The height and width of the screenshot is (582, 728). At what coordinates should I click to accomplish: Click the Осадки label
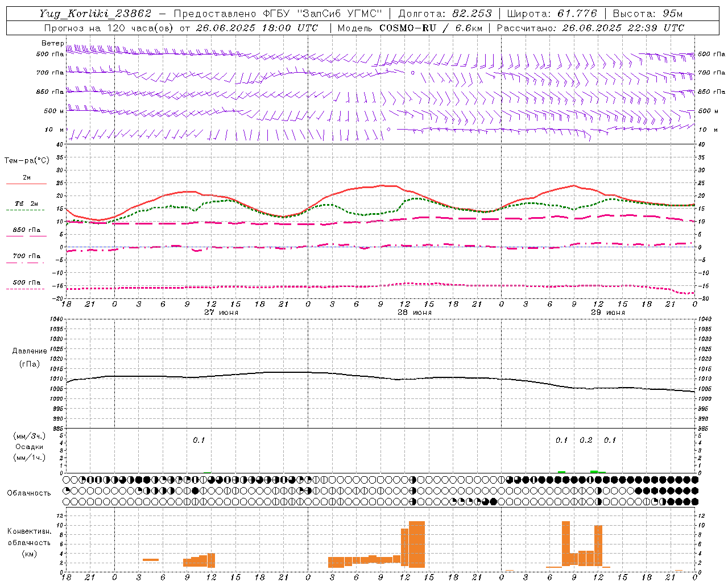pyautogui.click(x=30, y=447)
